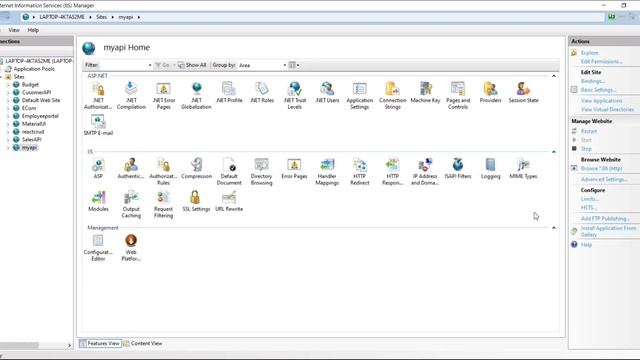Open SMTP E-mail feature
The width and height of the screenshot is (640, 360).
(x=98, y=125)
